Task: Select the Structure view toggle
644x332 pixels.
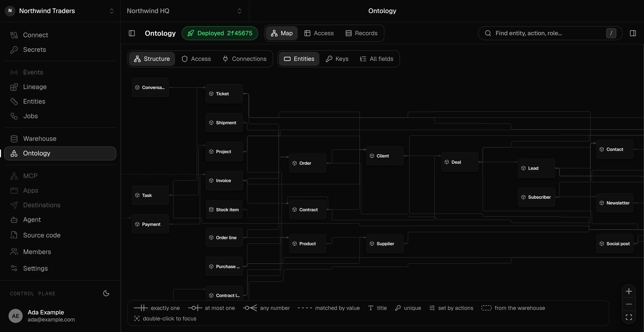Action: (152, 59)
